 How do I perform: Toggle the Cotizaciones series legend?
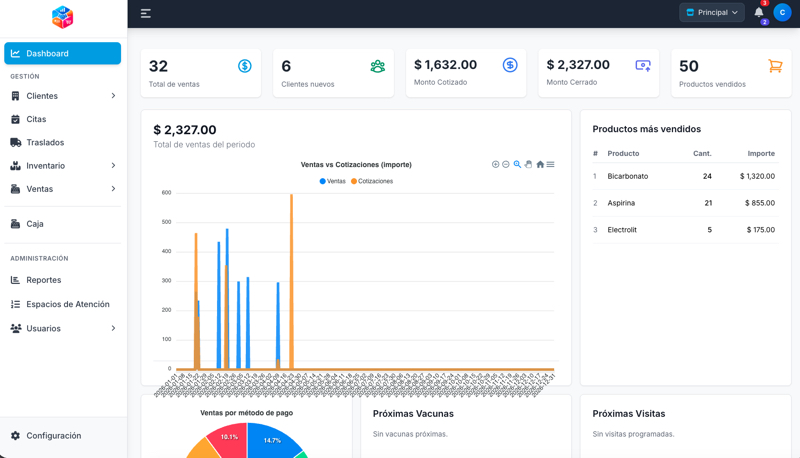372,181
